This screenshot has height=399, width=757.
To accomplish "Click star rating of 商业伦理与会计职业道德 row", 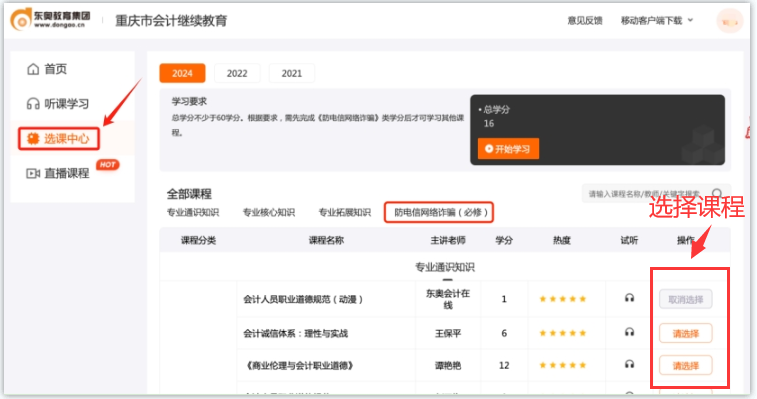I will (562, 365).
